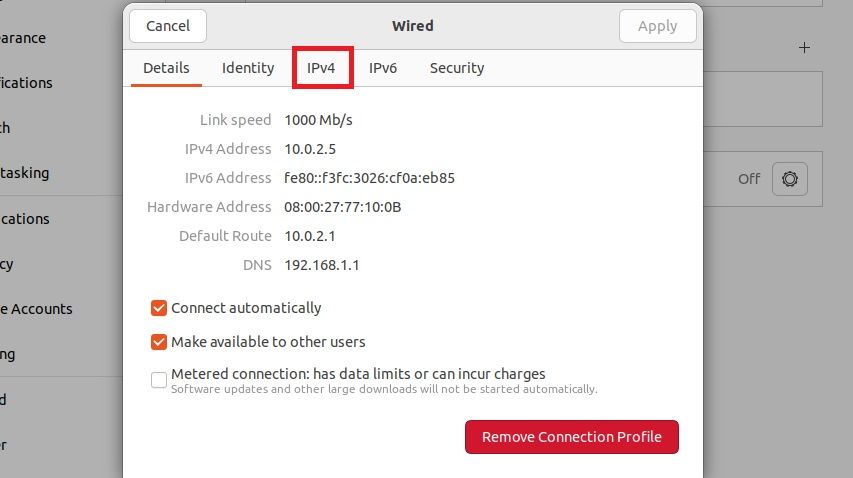This screenshot has height=478, width=853.
Task: Select Multitasking in the settings sidebar
Action: coord(24,173)
